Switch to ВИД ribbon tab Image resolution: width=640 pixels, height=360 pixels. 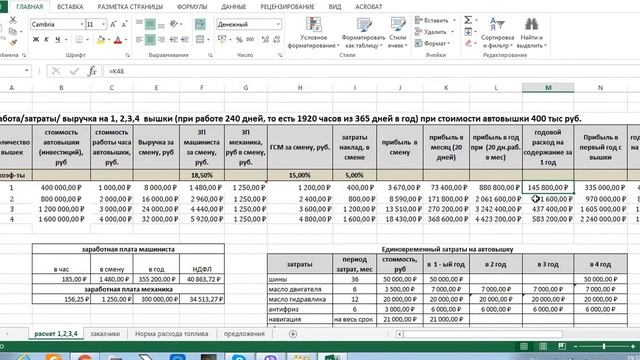pyautogui.click(x=335, y=7)
